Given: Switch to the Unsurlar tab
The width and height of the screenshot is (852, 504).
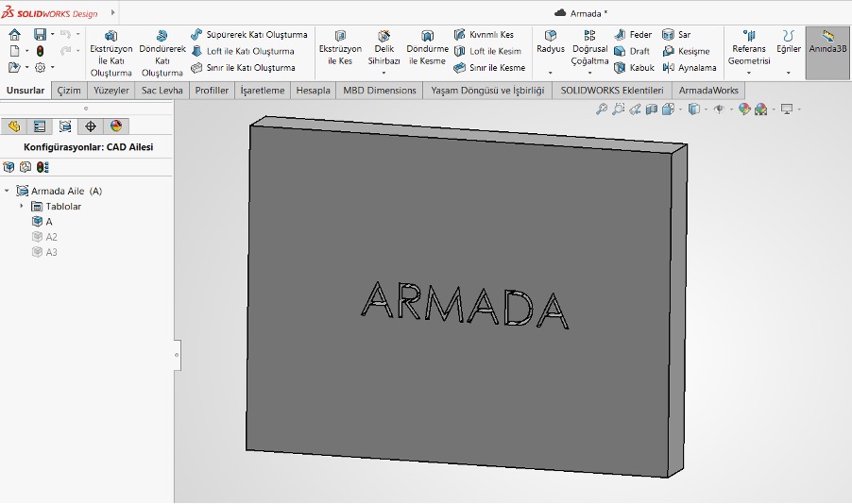Looking at the screenshot, I should point(26,91).
